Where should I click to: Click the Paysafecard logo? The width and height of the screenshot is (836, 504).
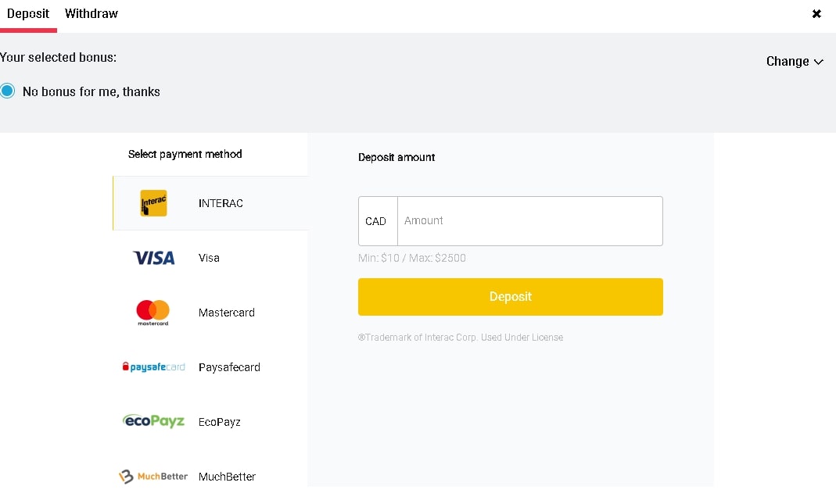pos(154,367)
